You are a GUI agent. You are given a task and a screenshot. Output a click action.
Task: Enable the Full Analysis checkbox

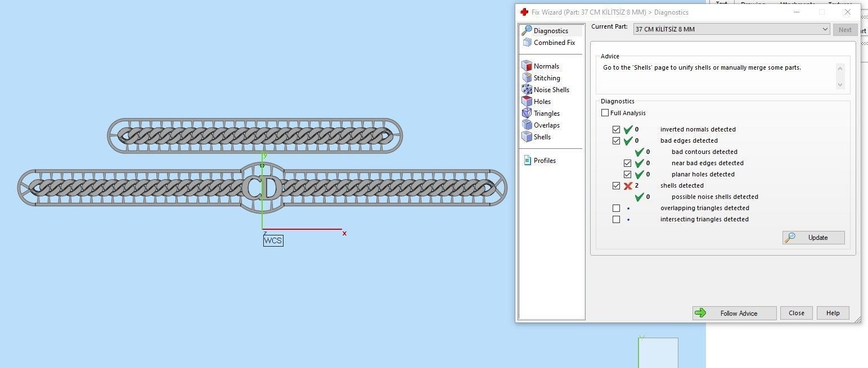coord(605,113)
